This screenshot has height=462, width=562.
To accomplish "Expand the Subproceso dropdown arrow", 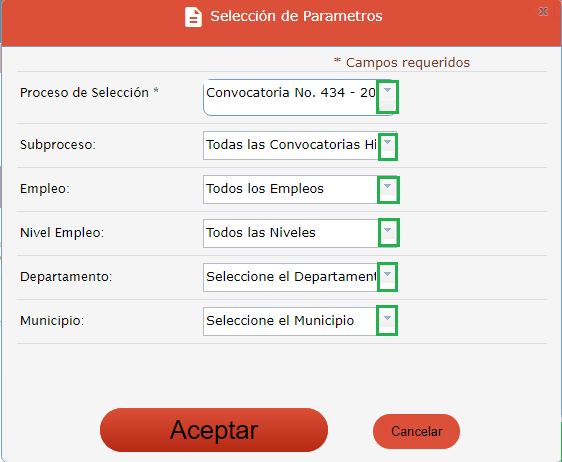I will coord(388,146).
